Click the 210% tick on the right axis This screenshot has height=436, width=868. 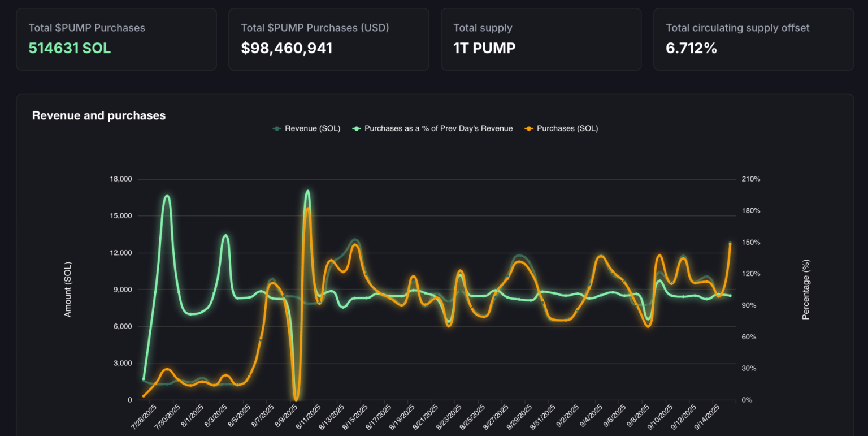pos(751,179)
